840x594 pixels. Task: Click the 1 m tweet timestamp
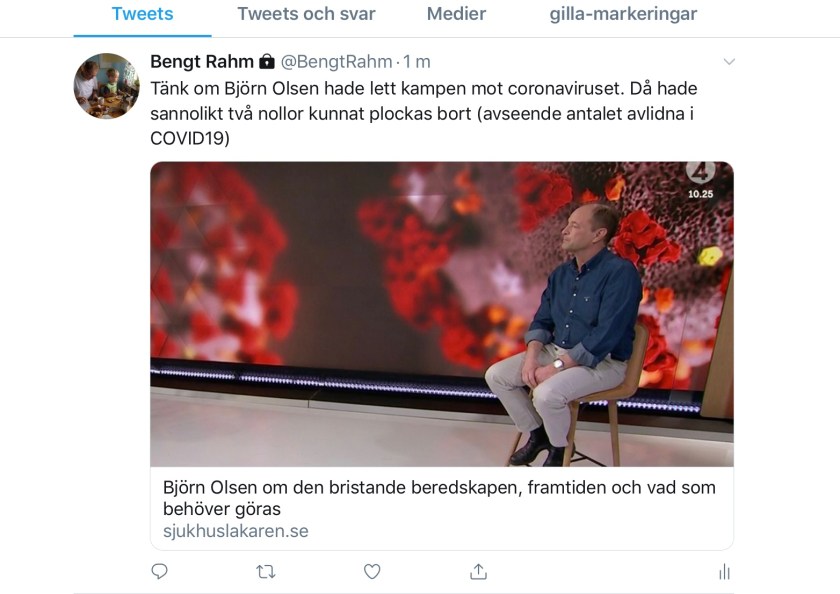417,62
